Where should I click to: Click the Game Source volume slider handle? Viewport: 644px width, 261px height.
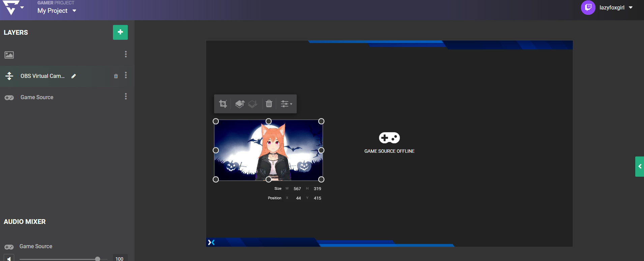point(97,259)
